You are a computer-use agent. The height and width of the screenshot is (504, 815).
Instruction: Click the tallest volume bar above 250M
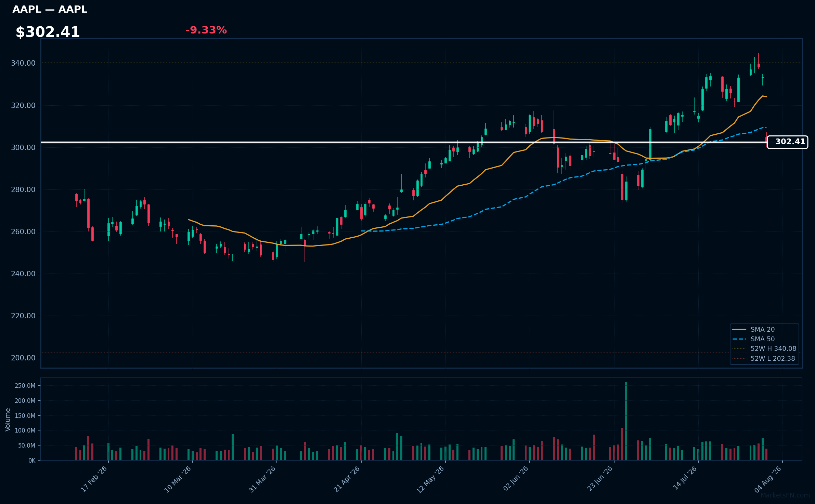tap(626, 421)
